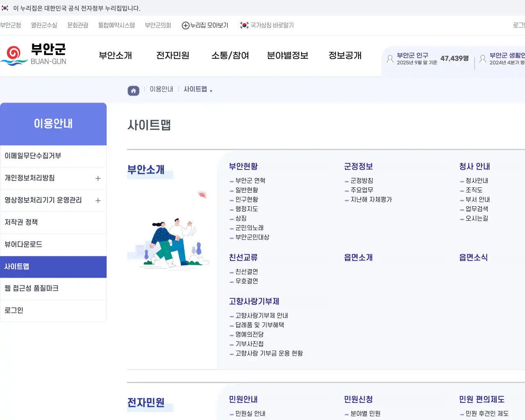Click the 고향사랑기부제 section heading
The image size is (525, 420).
click(x=254, y=301)
